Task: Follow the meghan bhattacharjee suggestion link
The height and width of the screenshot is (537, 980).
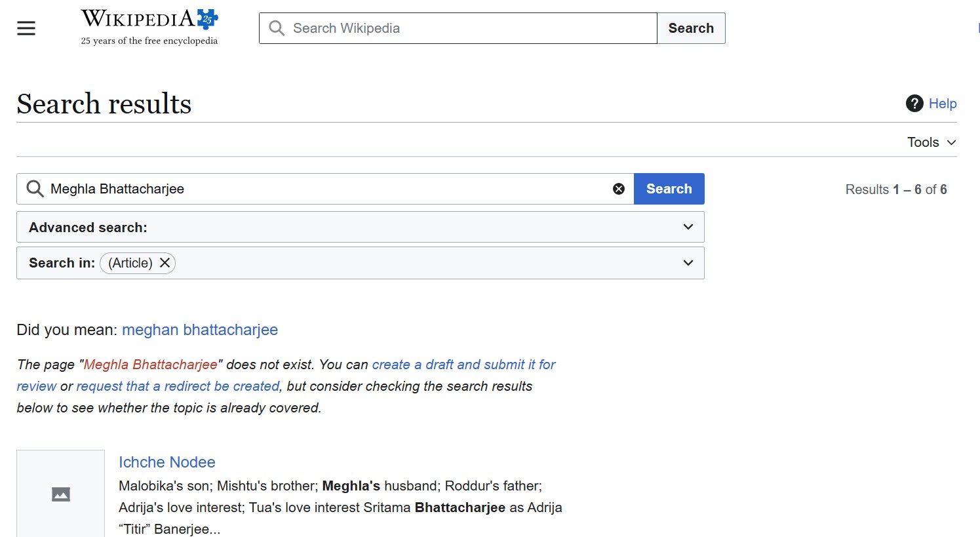Action: coord(200,330)
